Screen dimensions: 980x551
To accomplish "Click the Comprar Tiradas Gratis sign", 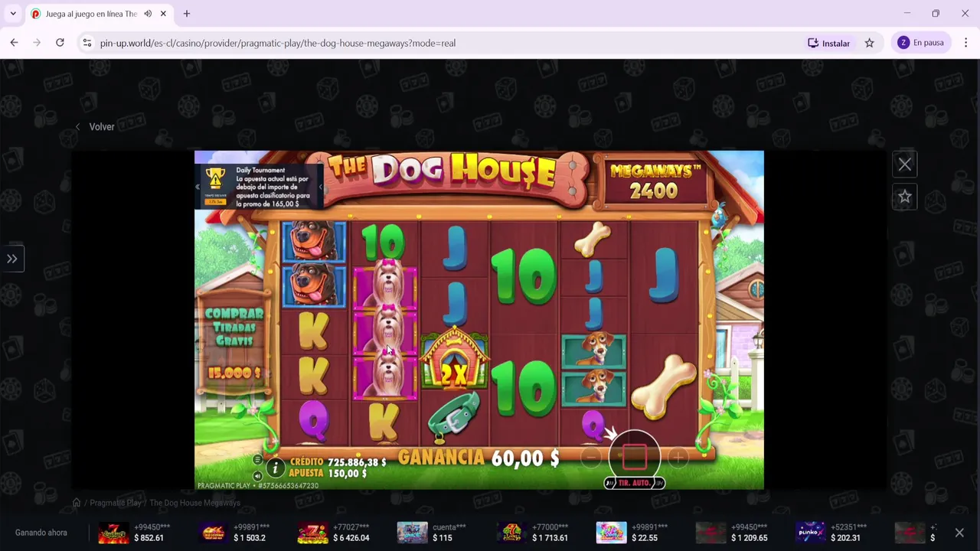I will [x=234, y=342].
